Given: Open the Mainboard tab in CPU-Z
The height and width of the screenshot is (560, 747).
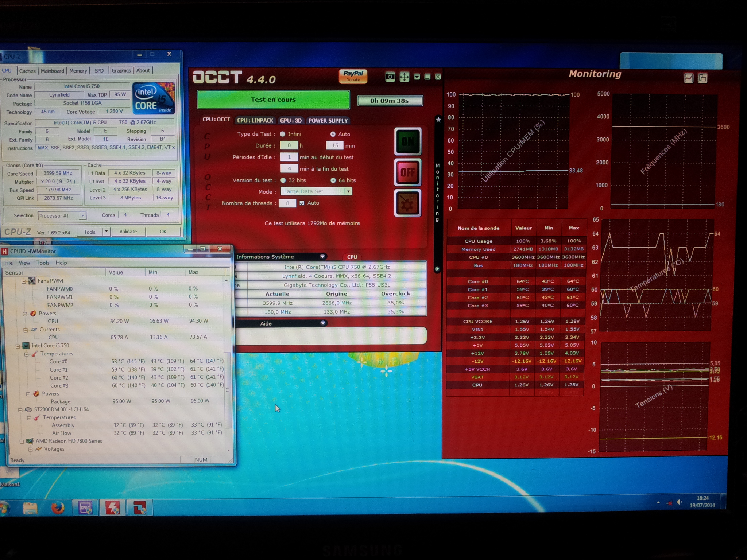Looking at the screenshot, I should click(x=52, y=71).
